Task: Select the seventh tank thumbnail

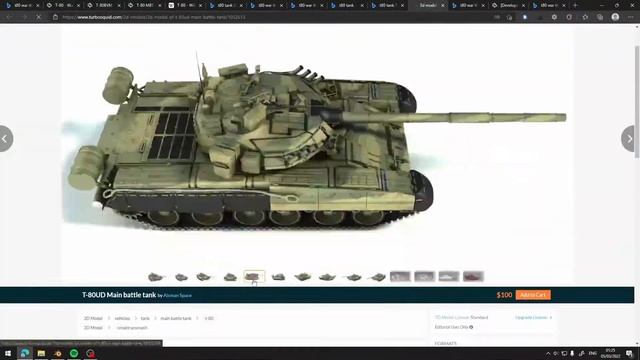Action: pos(302,277)
